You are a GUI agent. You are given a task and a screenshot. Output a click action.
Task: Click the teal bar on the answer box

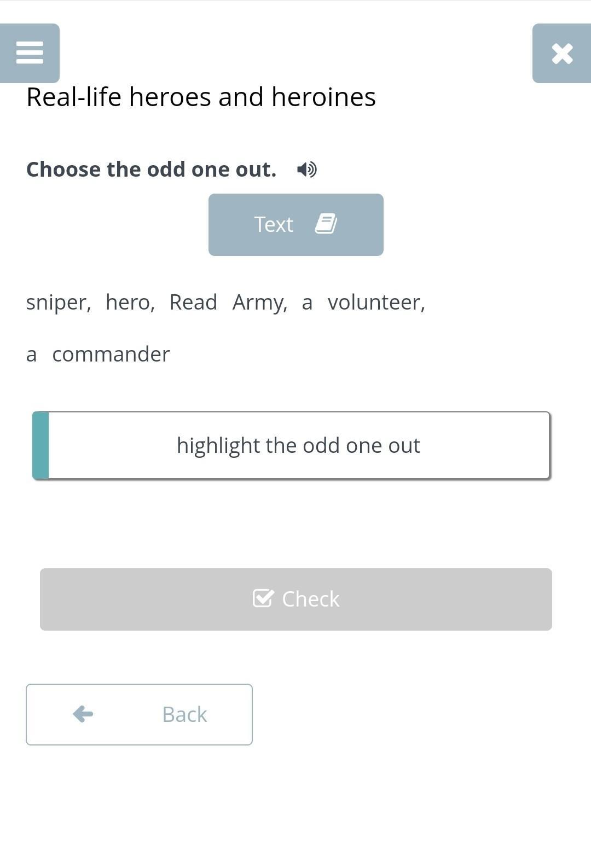coord(41,445)
